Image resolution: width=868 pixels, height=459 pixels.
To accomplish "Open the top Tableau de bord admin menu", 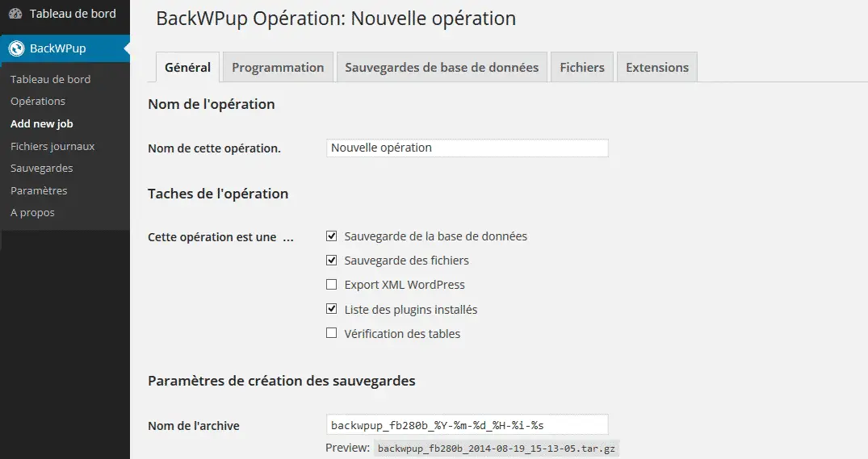I will [65, 14].
